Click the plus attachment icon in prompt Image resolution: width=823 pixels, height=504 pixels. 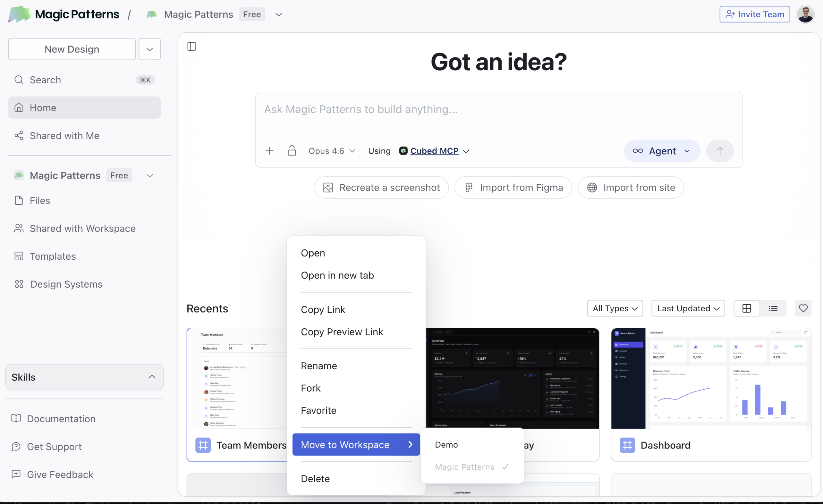coord(269,151)
